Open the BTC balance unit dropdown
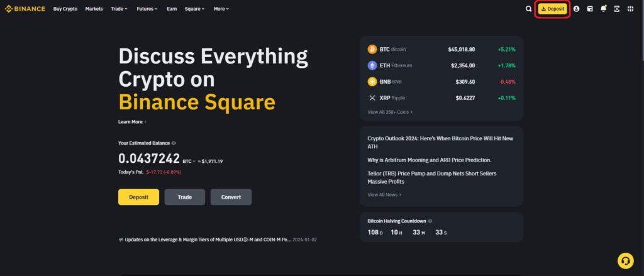This screenshot has height=276, width=644. pos(189,162)
